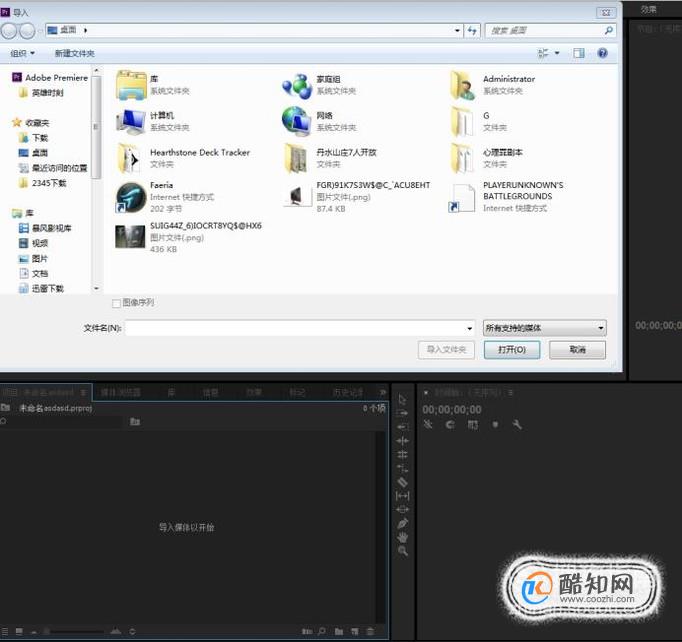Adjust the project panel thumbnail zoom slider

click(x=75, y=631)
